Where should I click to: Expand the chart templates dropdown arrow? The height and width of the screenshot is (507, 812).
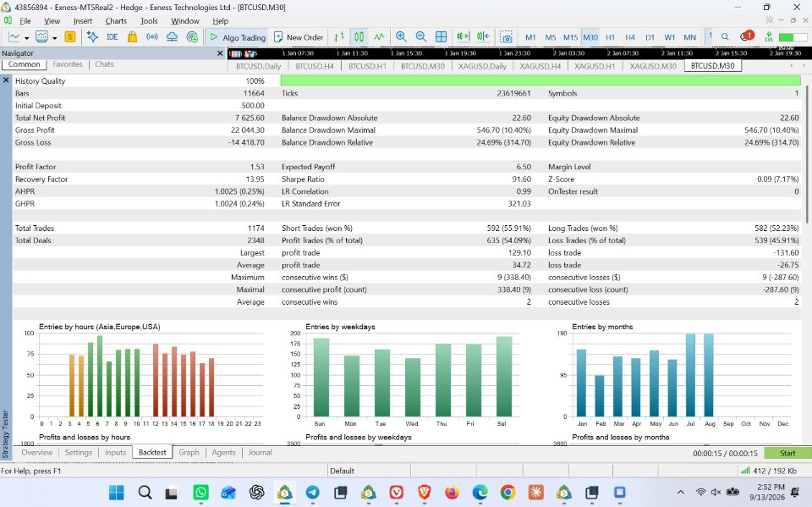pos(54,38)
